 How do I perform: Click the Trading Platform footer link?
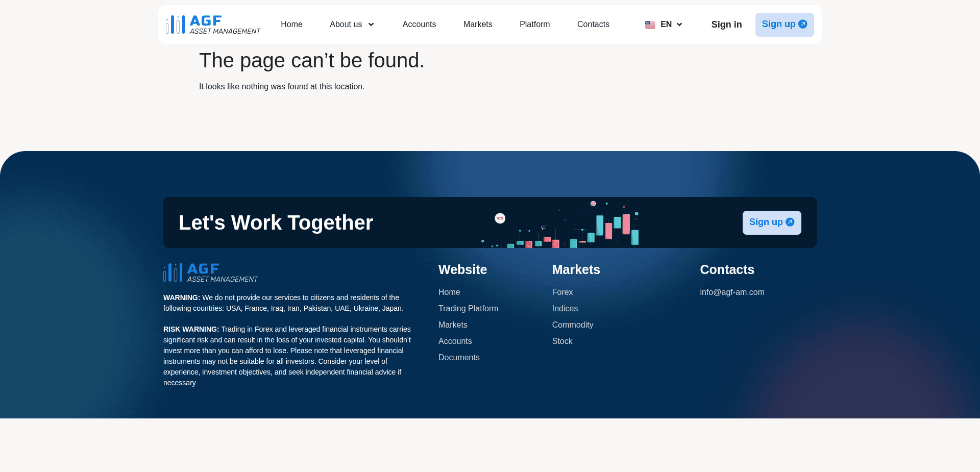coord(468,308)
